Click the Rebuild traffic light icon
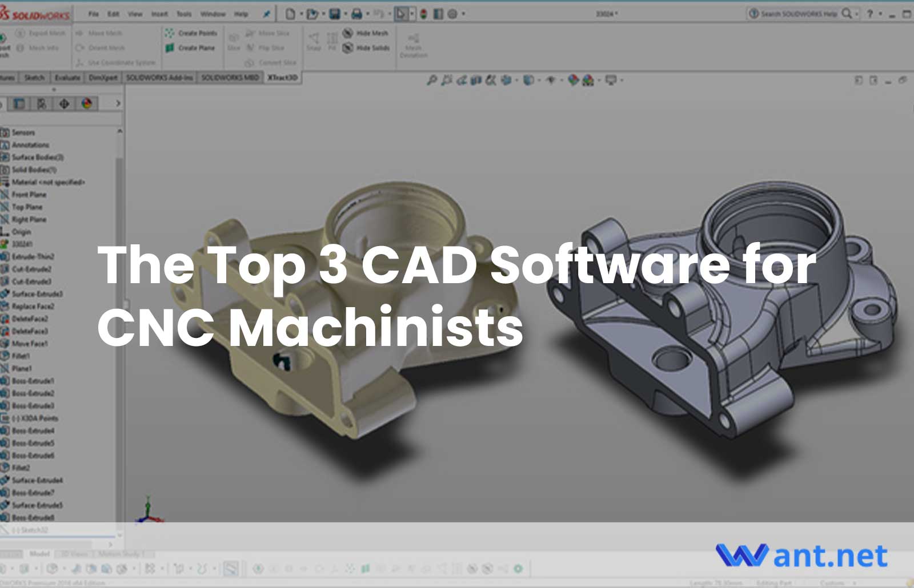The height and width of the screenshot is (588, 914). pos(423,14)
